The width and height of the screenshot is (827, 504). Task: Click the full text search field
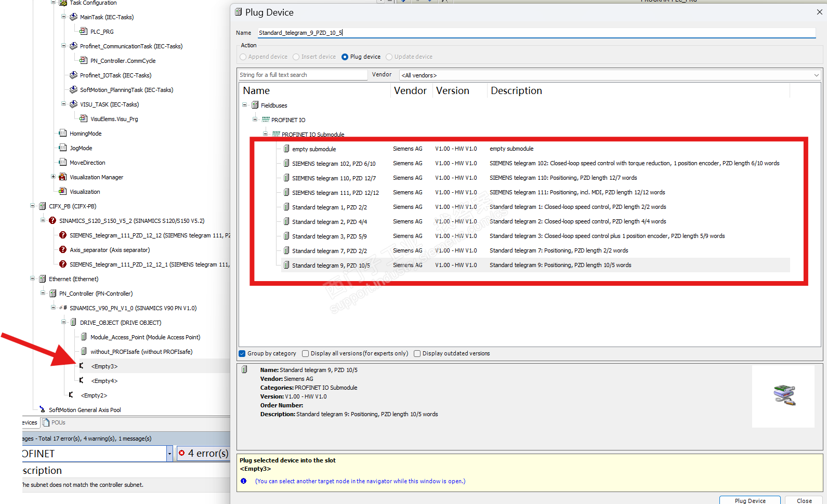pyautogui.click(x=303, y=75)
